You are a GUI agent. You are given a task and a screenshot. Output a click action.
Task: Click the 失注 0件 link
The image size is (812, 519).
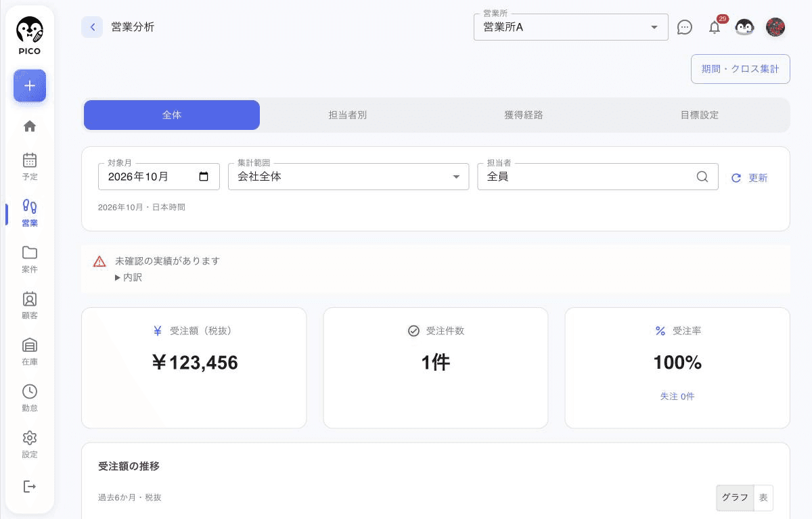677,397
